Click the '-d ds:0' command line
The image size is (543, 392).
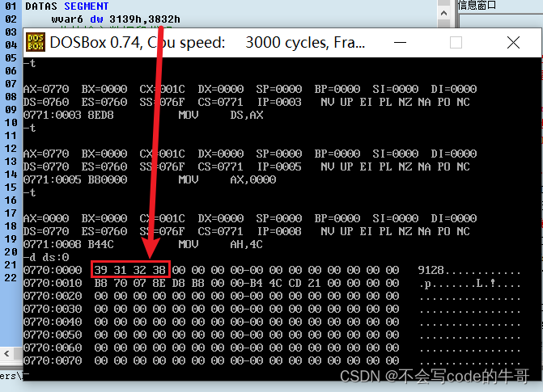point(46,257)
